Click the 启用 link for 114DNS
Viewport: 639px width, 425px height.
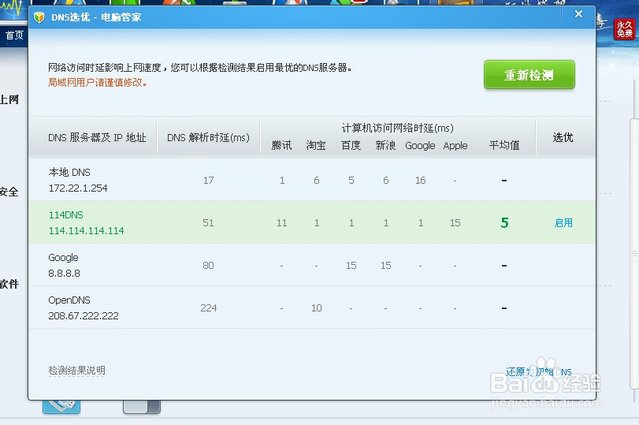[563, 223]
